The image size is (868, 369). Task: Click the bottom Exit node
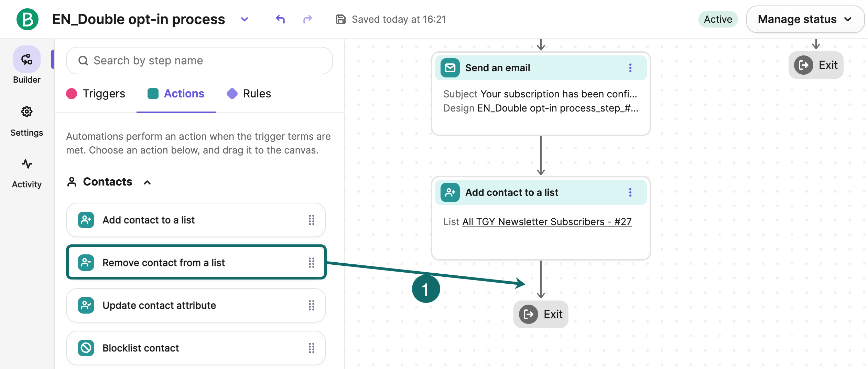[541, 314]
